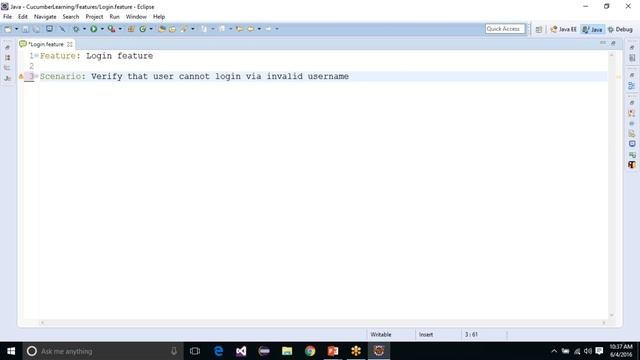Click the Back navigation arrow icon

coord(251,29)
